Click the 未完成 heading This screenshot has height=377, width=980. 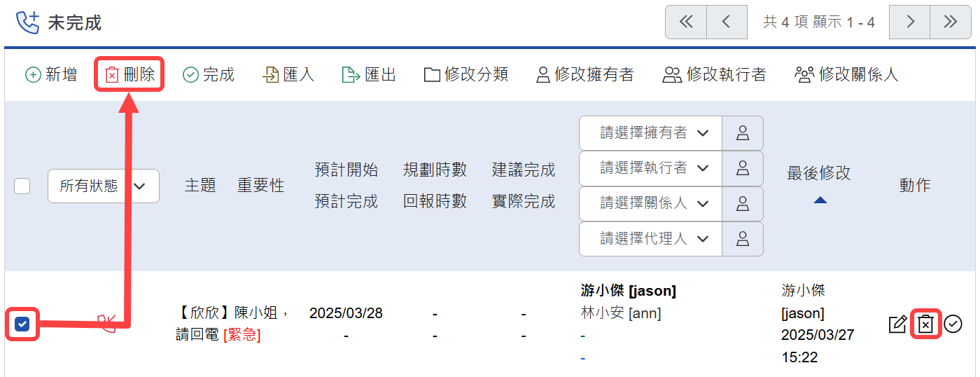(x=75, y=22)
